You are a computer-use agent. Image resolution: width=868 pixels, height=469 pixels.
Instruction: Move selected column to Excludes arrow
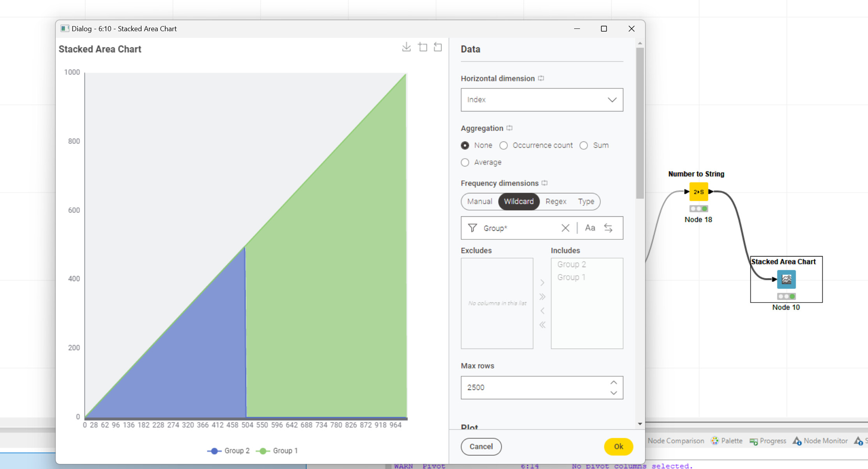[542, 311]
